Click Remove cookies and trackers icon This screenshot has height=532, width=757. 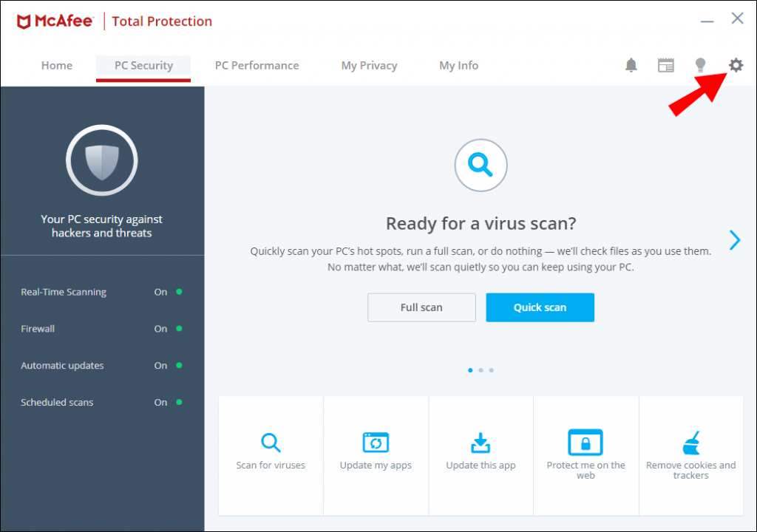pyautogui.click(x=690, y=442)
